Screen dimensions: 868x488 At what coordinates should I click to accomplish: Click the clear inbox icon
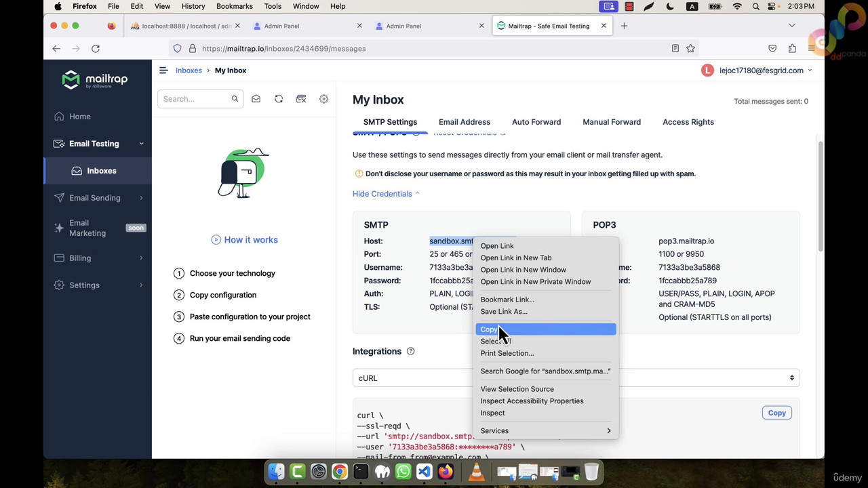[301, 99]
